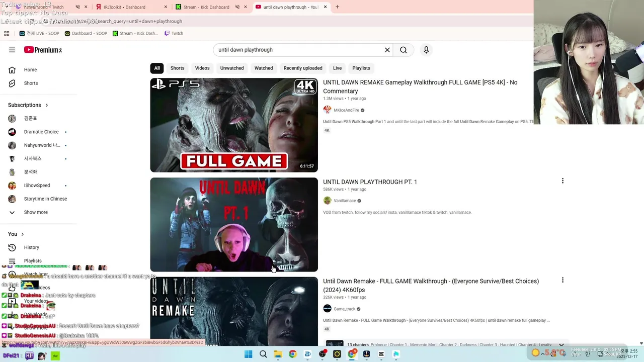This screenshot has height=362, width=644.
Task: Open Everyone Survive/Best Choices video title
Action: [x=431, y=286]
